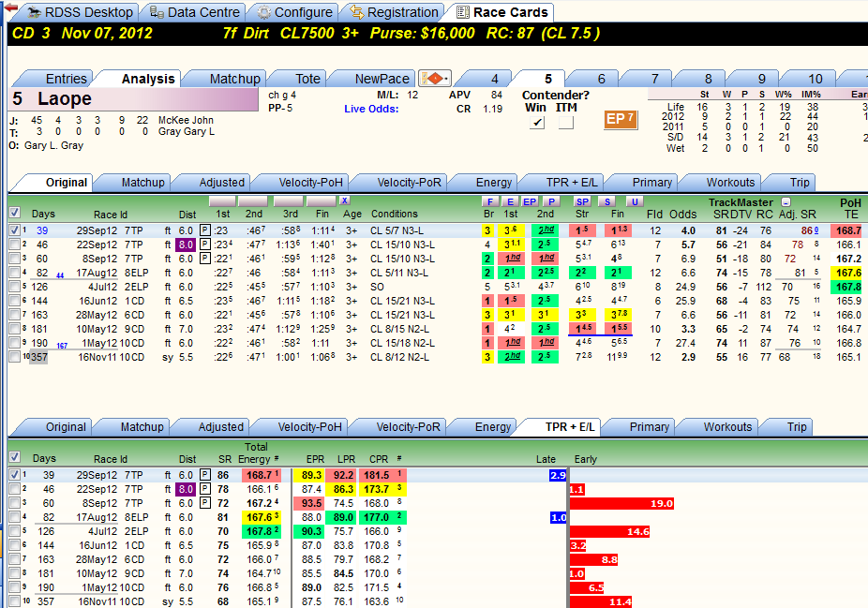This screenshot has width=868, height=608.
Task: Click the E pace filter button
Action: [x=510, y=201]
